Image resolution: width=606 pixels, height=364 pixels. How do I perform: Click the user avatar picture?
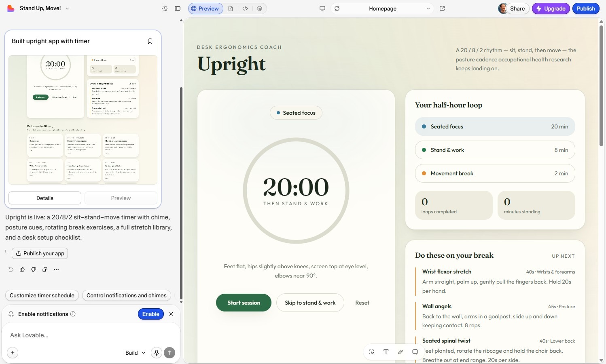pyautogui.click(x=502, y=8)
